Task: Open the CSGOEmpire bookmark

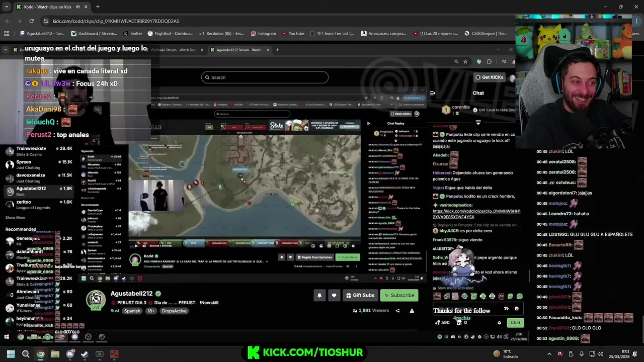Action: (x=486, y=34)
